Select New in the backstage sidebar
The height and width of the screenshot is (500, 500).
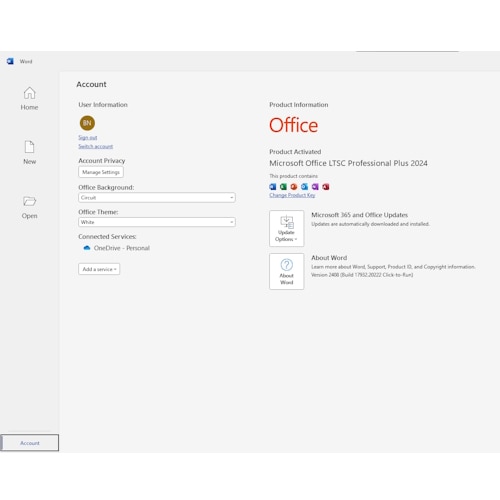(x=29, y=152)
